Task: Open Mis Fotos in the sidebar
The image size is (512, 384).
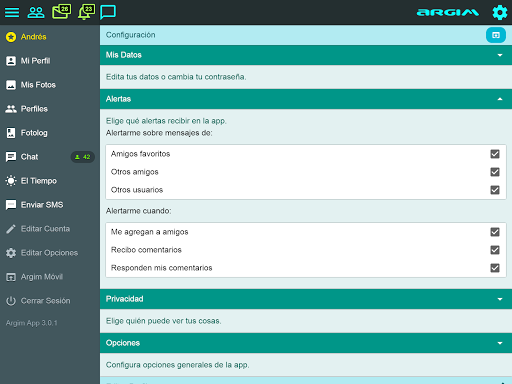Action: coord(50,85)
